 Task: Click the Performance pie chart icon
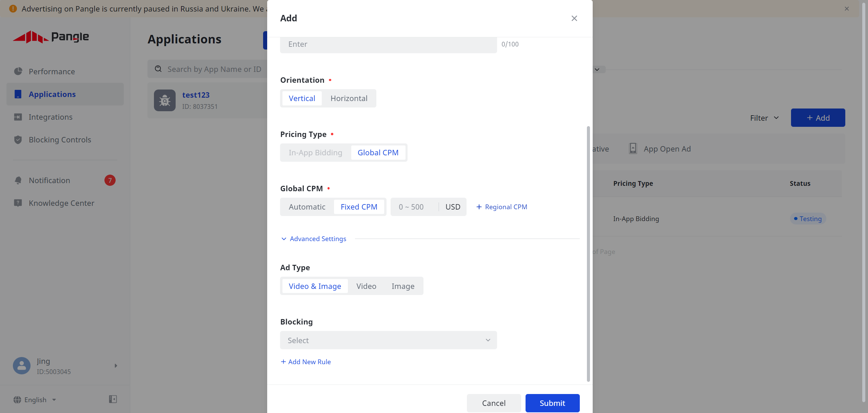(x=18, y=71)
